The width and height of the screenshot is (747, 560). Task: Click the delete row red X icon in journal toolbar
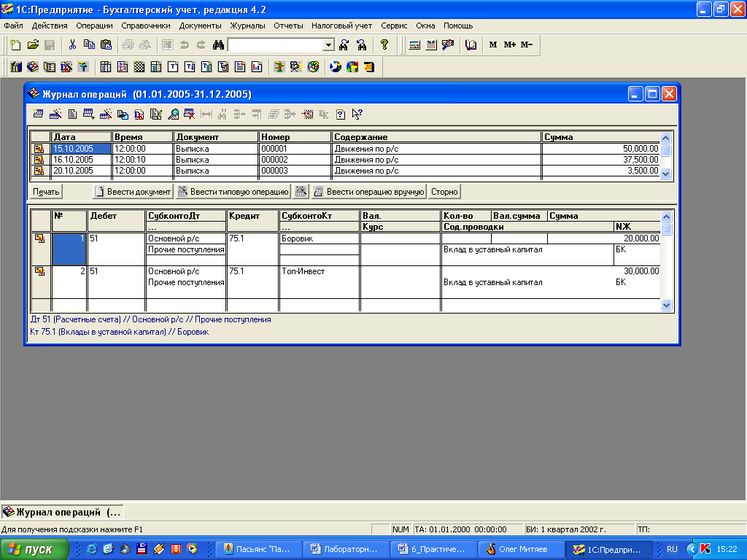pyautogui.click(x=190, y=114)
